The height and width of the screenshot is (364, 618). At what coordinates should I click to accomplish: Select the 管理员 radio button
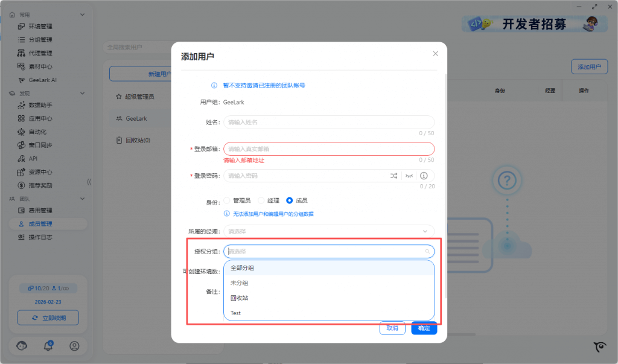click(228, 200)
